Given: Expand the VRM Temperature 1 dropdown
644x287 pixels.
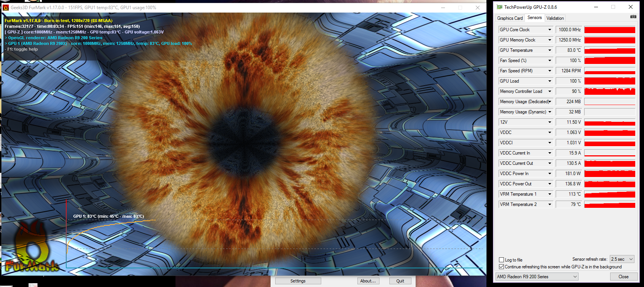Looking at the screenshot, I should coord(550,194).
